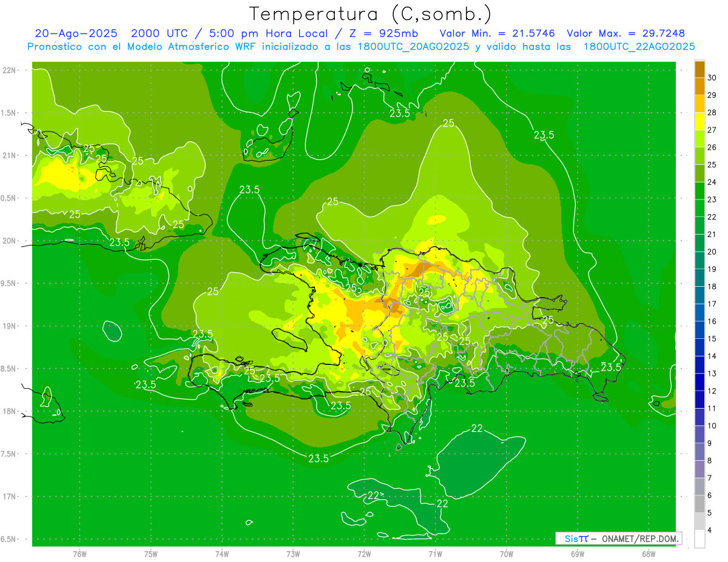This screenshot has width=728, height=562.
Task: Click the '71W' longitude axis label
Action: pos(435,554)
